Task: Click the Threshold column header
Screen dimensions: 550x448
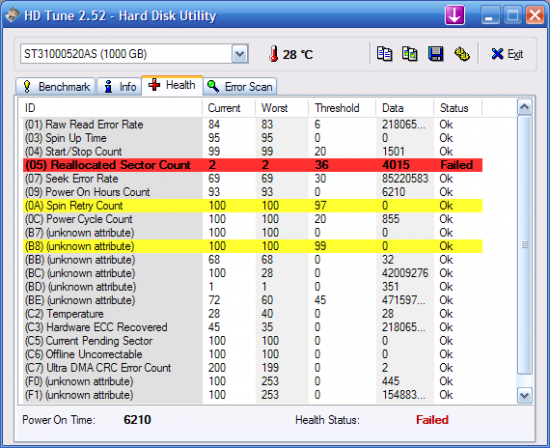Action: coord(342,108)
